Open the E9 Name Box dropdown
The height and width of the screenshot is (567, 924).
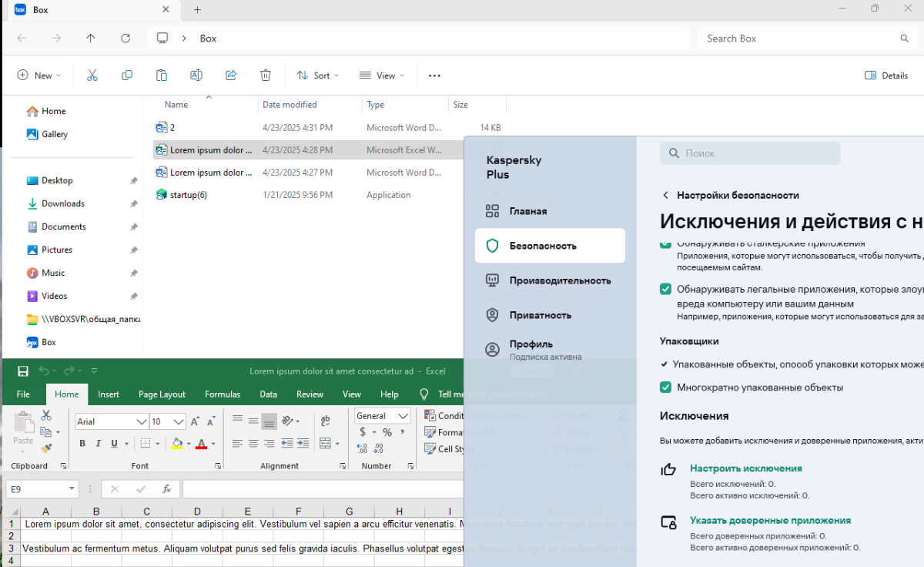[x=72, y=489]
